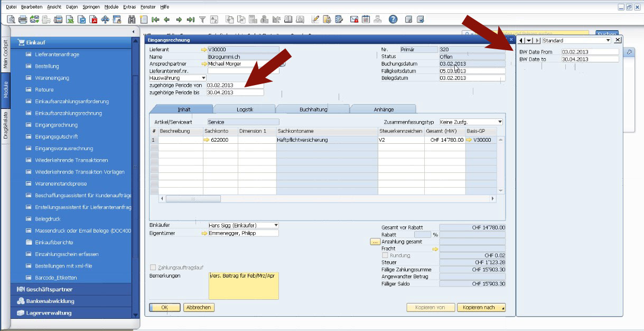Click the Bemerkungen remarks text field
The image size is (644, 331).
244,286
